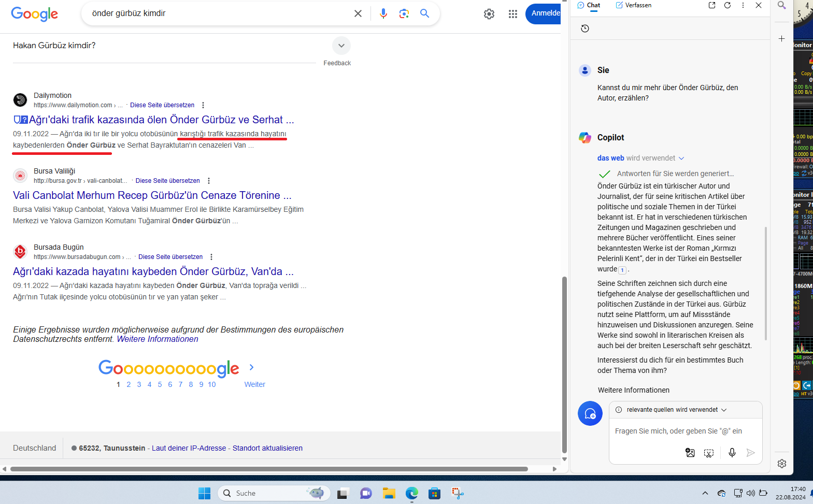Add a screenshot to Copilot prompt
This screenshot has height=504, width=813.
pos(709,453)
